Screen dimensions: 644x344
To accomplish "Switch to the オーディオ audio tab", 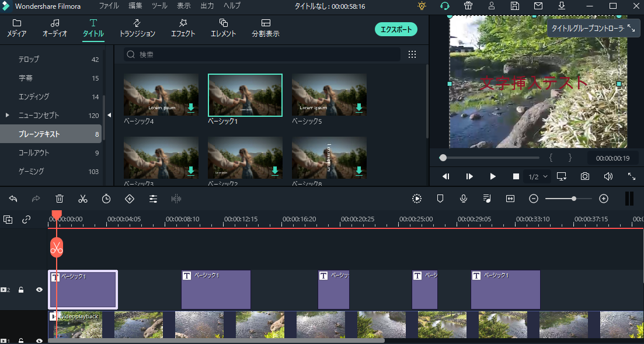I will click(x=55, y=28).
